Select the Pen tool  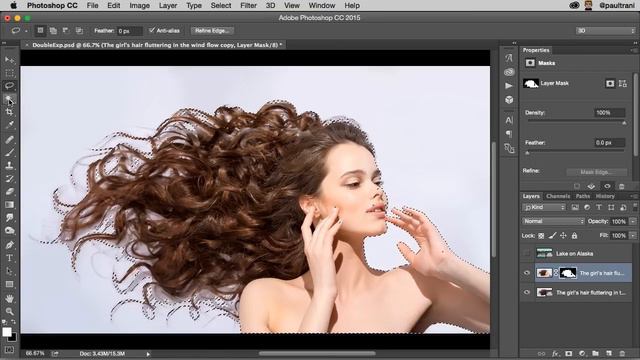click(9, 245)
